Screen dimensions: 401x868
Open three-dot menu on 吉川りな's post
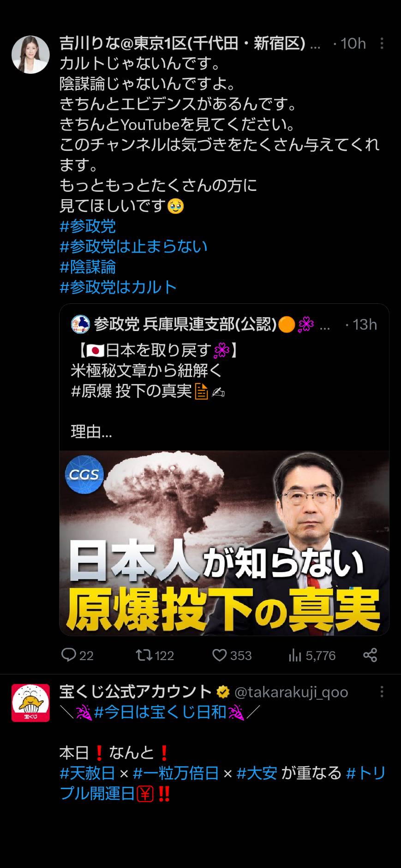[x=382, y=43]
